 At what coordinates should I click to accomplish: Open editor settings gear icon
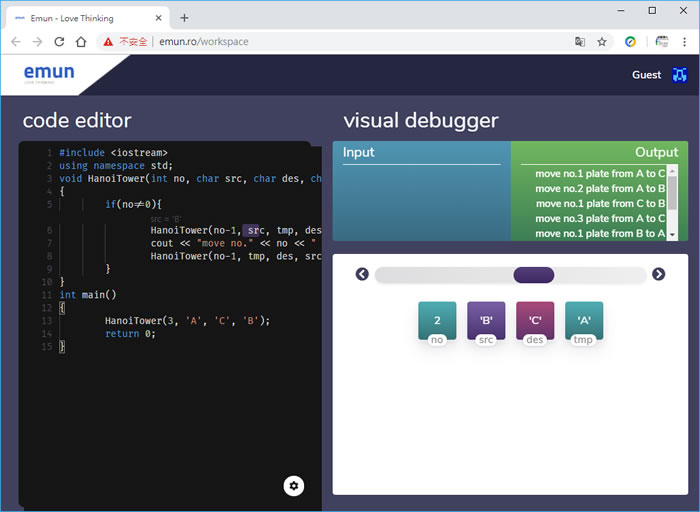tap(293, 486)
